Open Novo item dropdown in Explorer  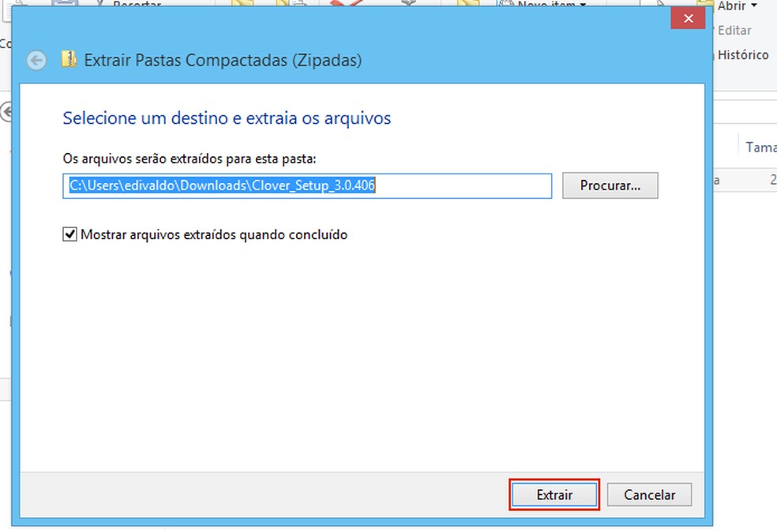[551, 4]
